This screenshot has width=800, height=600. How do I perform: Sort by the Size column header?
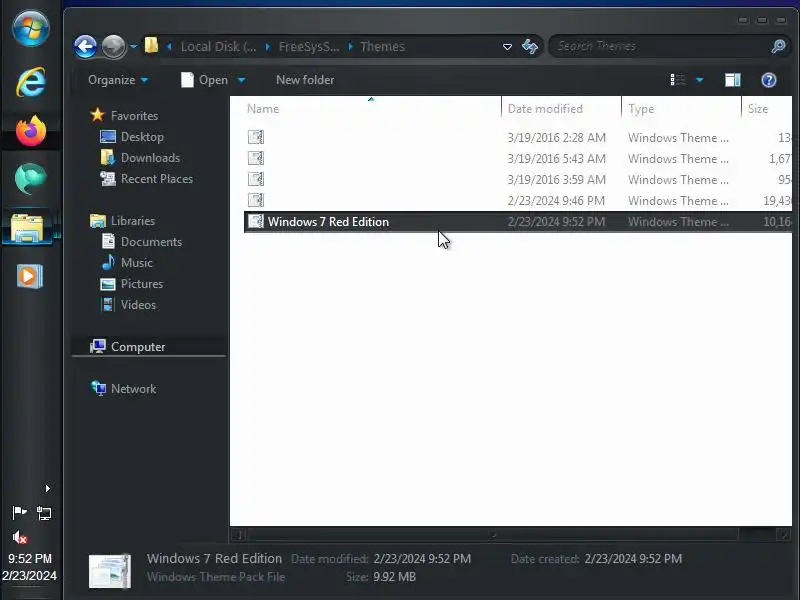pyautogui.click(x=767, y=109)
